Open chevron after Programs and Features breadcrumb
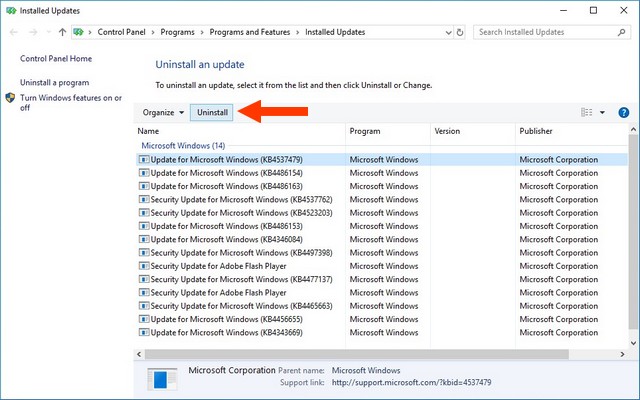This screenshot has height=400, width=640. coord(298,32)
